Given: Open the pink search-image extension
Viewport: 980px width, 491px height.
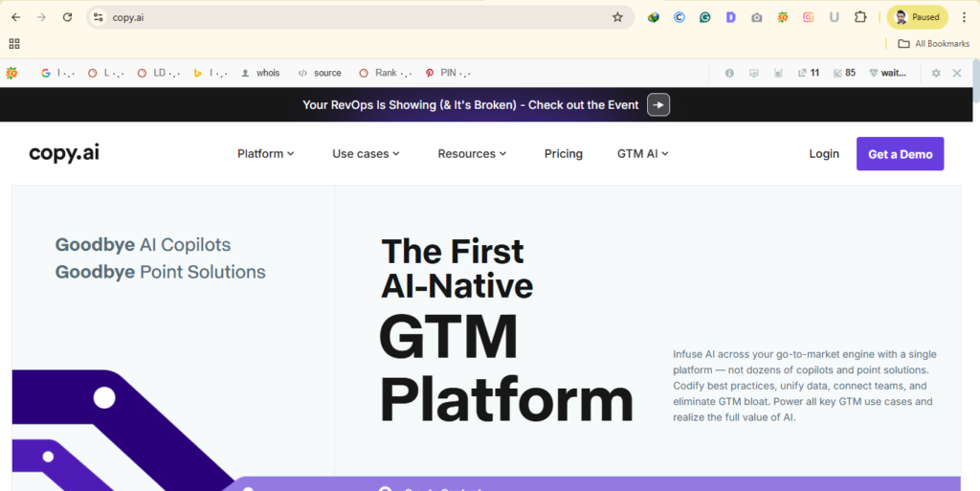Looking at the screenshot, I should (x=808, y=17).
